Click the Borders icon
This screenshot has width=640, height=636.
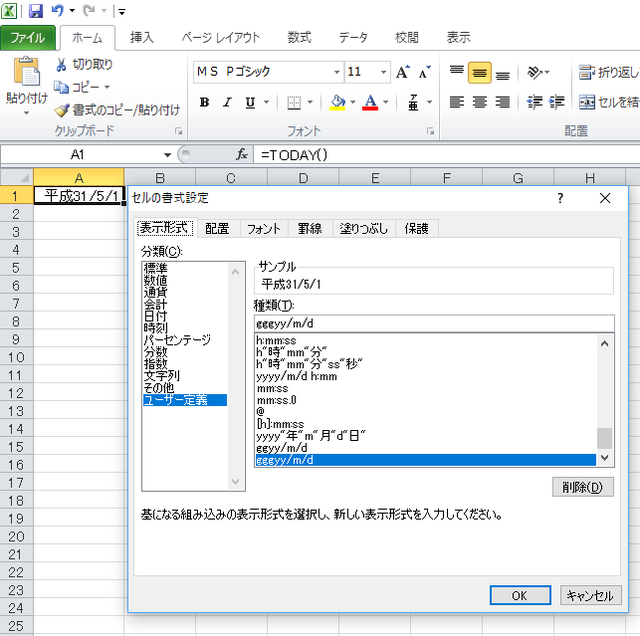pyautogui.click(x=294, y=102)
